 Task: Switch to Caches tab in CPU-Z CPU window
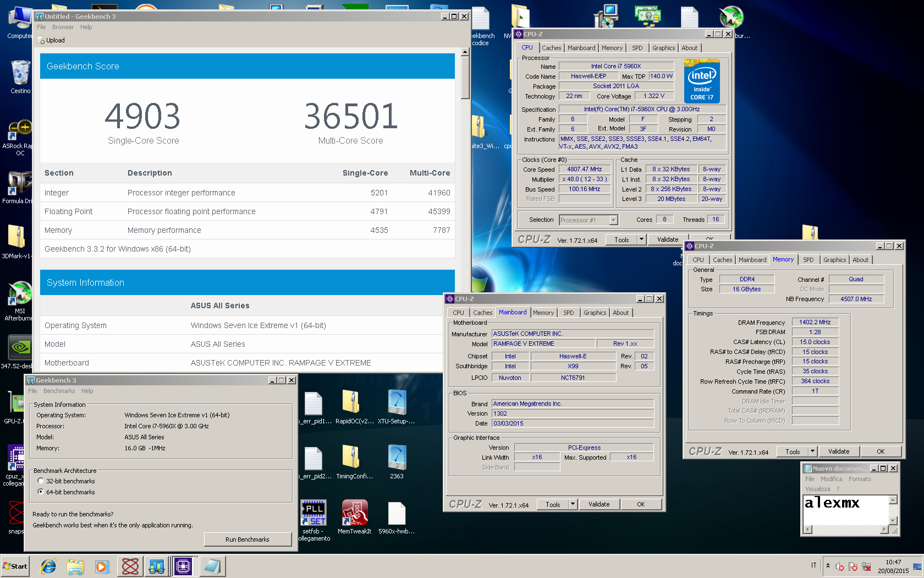click(552, 48)
